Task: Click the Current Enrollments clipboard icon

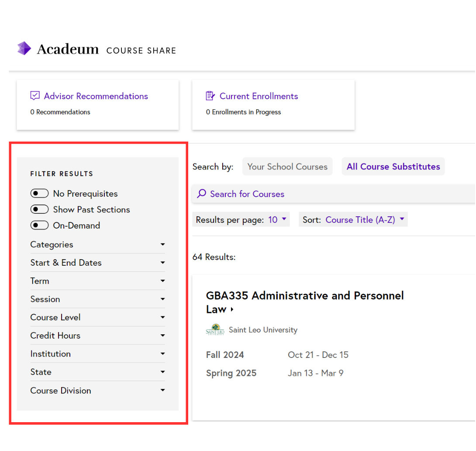Action: 210,96
